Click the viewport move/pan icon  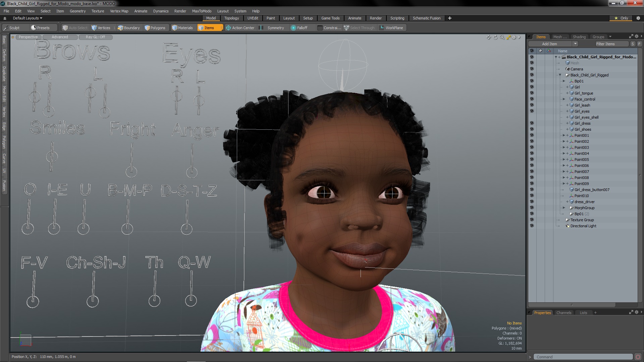click(489, 37)
